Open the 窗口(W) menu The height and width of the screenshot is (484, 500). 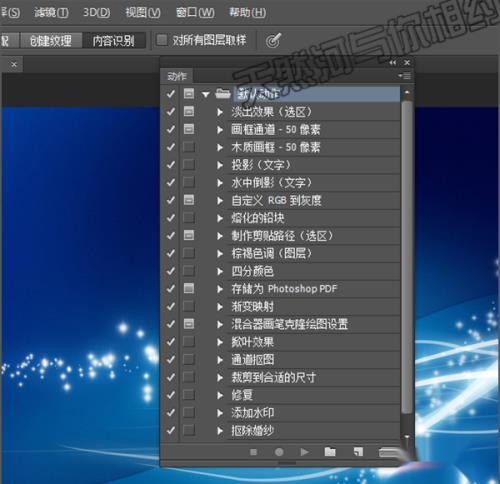(x=195, y=13)
